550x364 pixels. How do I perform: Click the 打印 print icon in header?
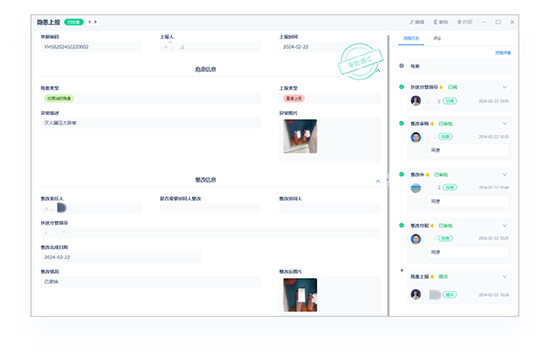click(459, 22)
